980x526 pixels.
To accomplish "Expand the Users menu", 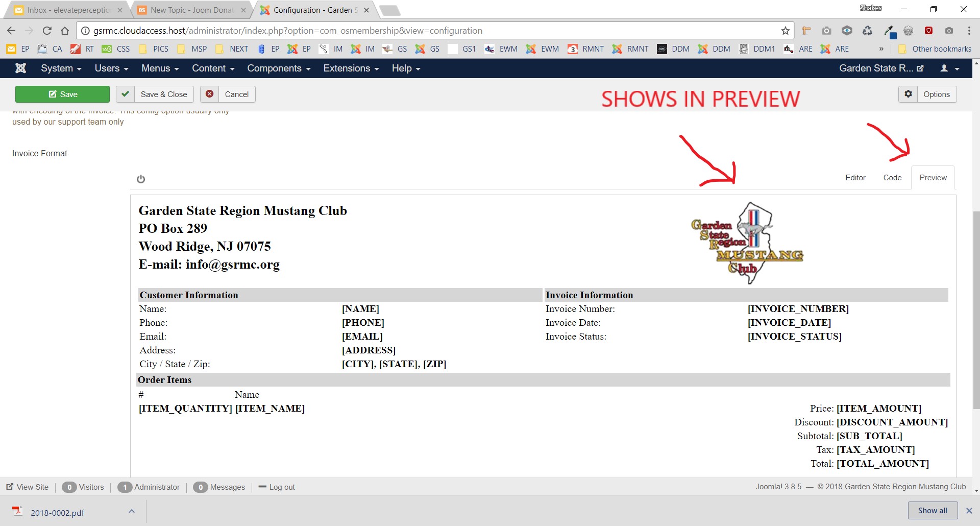I will [111, 68].
